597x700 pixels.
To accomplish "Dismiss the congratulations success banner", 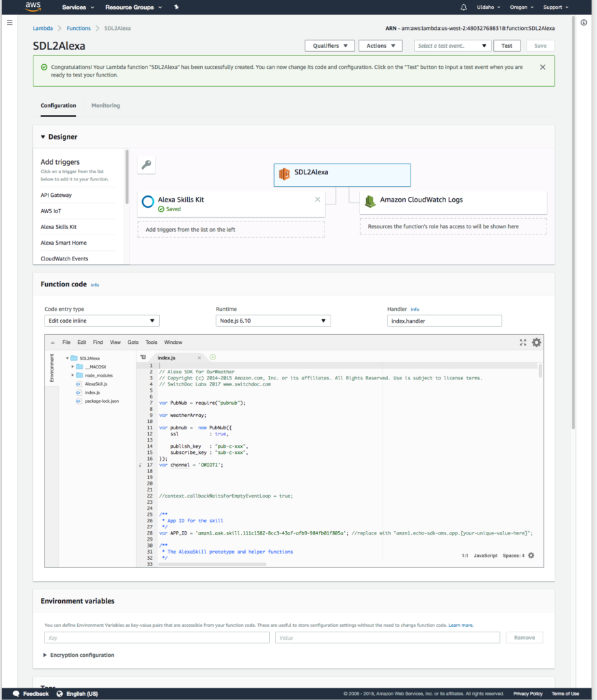I will point(542,67).
